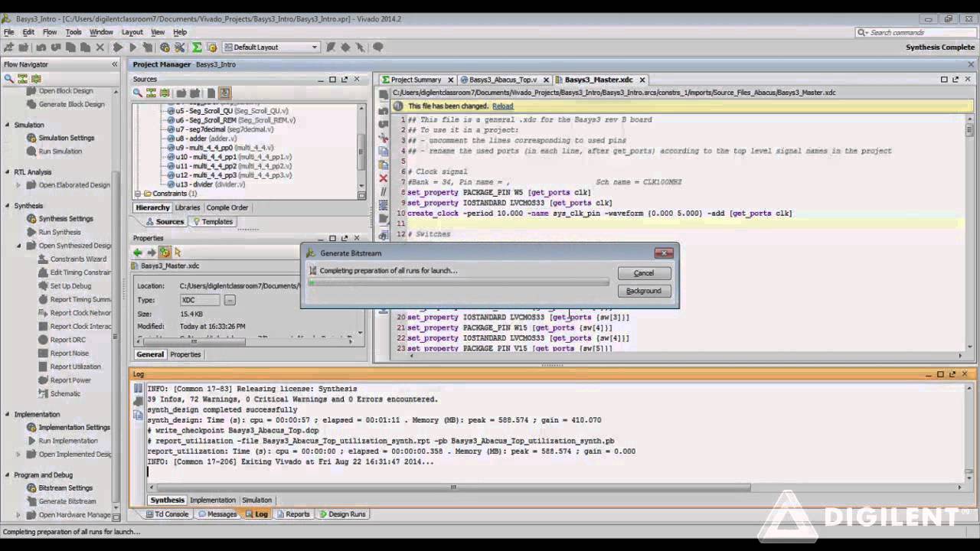Open the File menu
Viewport: 980px width, 551px height.
point(9,32)
